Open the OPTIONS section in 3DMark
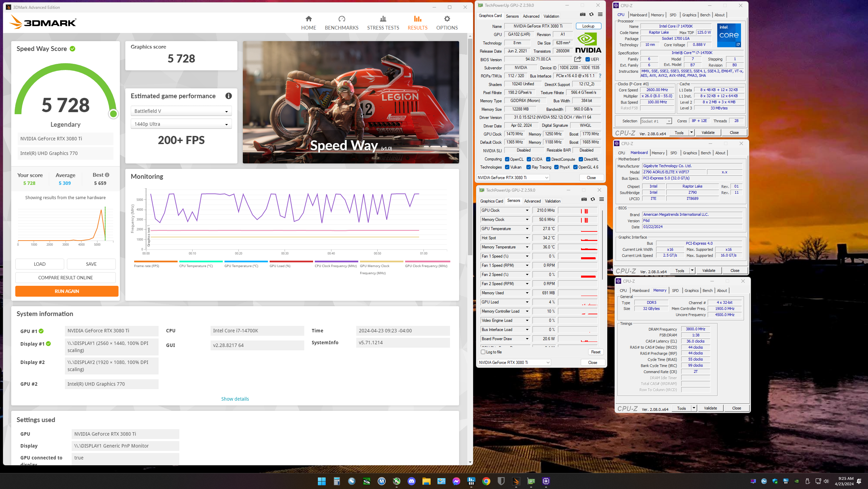The width and height of the screenshot is (868, 489). click(x=447, y=23)
